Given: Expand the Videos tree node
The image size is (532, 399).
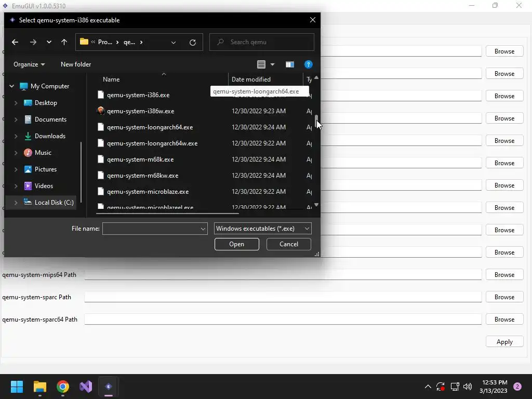Looking at the screenshot, I should [16, 186].
